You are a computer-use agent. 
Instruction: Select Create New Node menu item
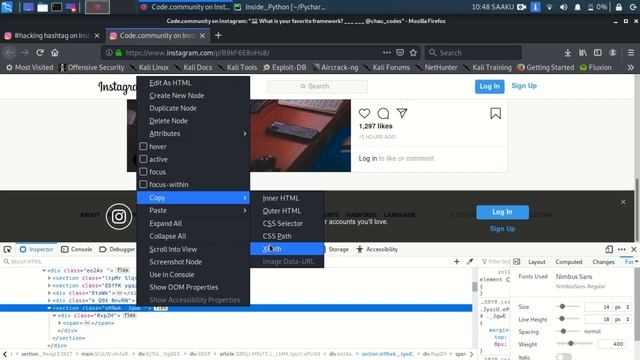[193, 96]
